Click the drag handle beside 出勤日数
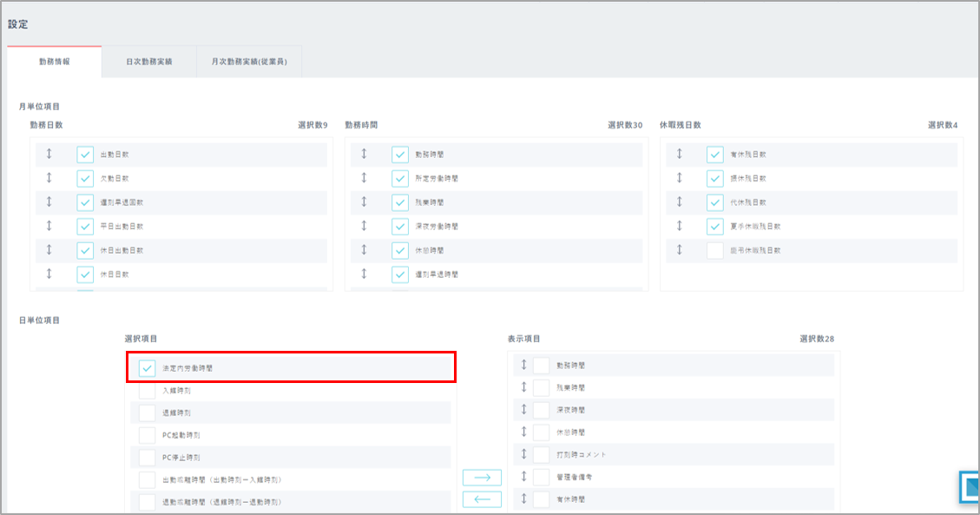980x515 pixels. [x=49, y=155]
